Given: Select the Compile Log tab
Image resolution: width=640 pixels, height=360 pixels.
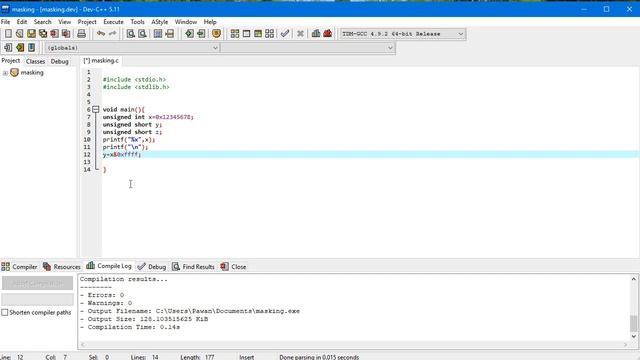Looking at the screenshot, I should 109,266.
